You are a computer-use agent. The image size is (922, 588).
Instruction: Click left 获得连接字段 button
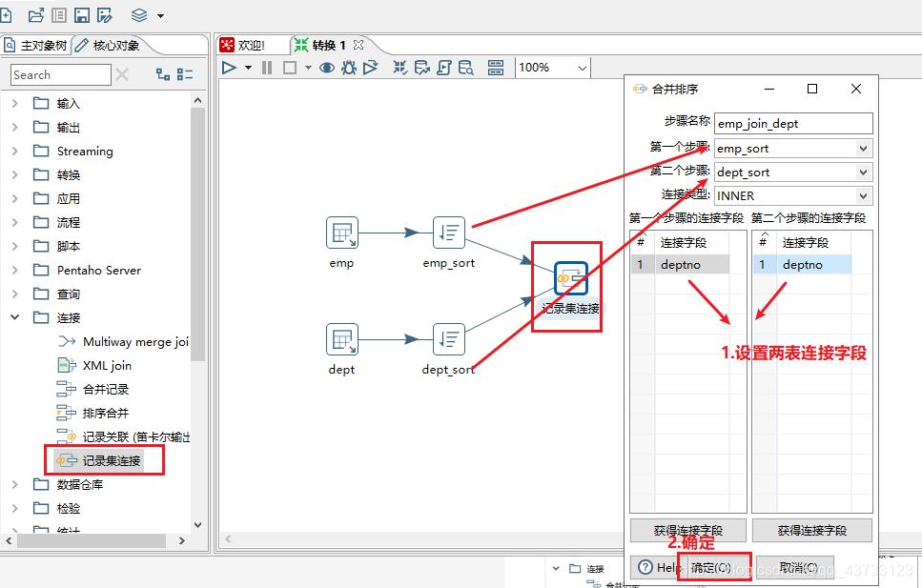pyautogui.click(x=688, y=531)
